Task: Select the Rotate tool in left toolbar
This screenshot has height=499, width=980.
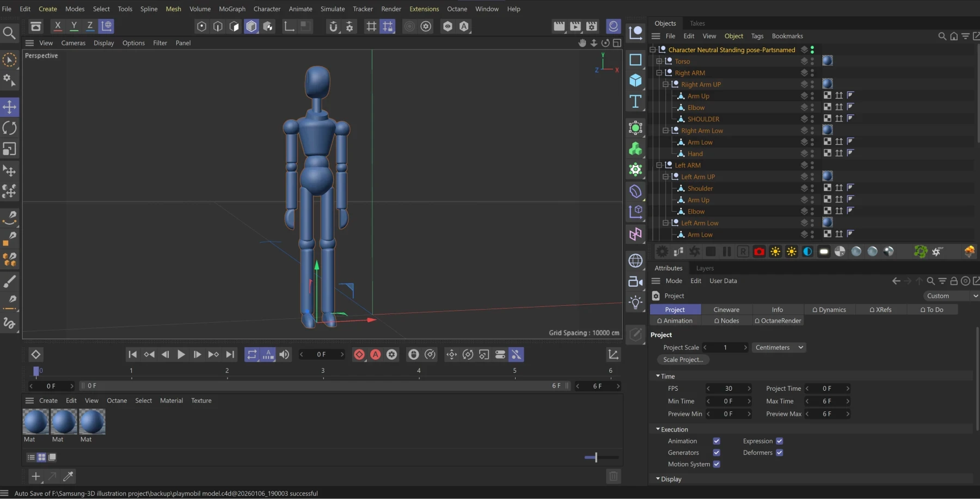Action: tap(10, 128)
